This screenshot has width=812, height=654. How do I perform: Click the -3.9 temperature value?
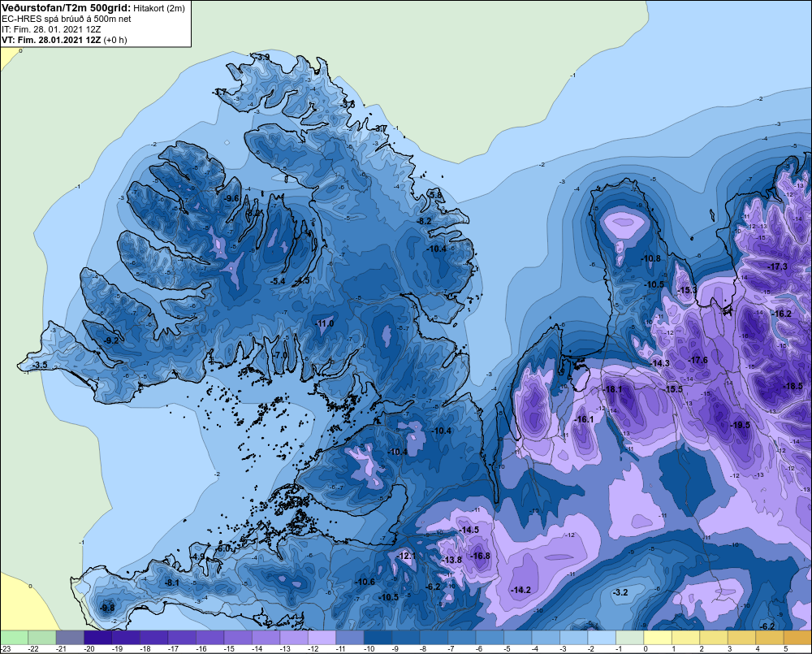pyautogui.click(x=262, y=57)
